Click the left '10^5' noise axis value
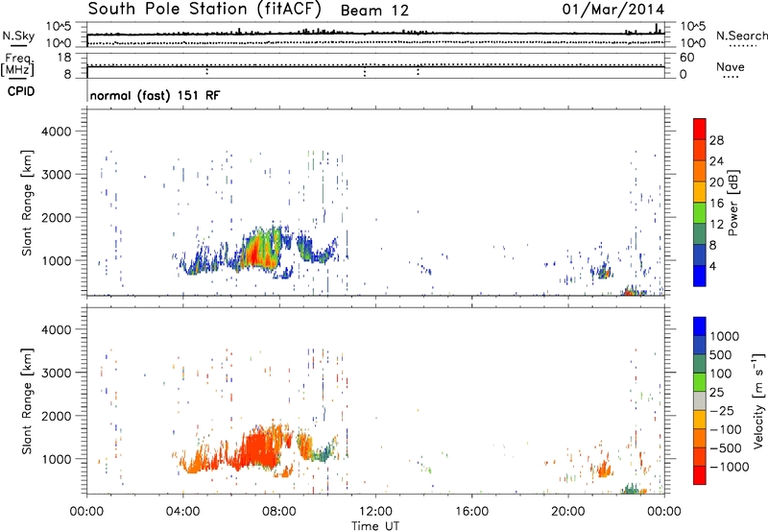The height and width of the screenshot is (532, 768). point(59,26)
